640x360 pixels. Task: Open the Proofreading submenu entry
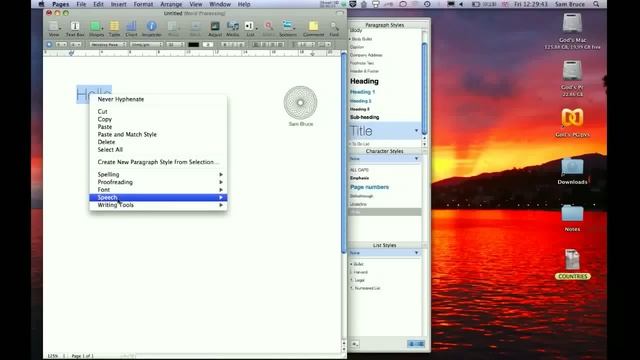coord(158,182)
